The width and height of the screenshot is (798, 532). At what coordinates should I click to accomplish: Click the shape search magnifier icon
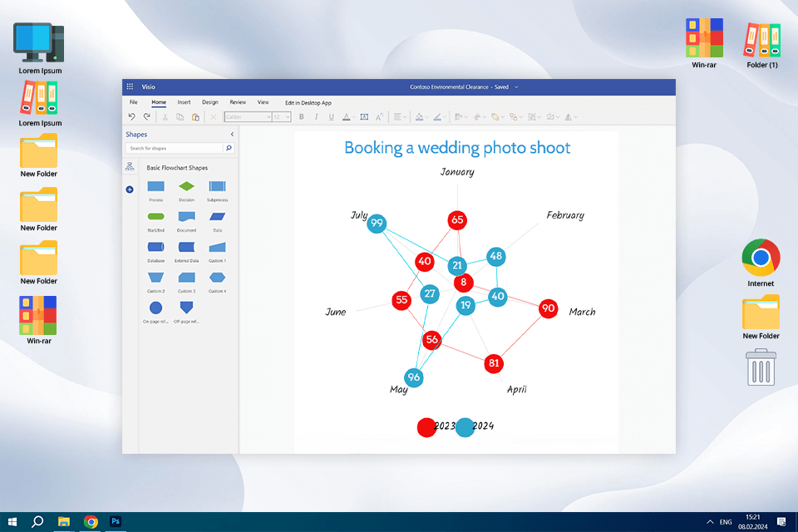click(x=229, y=148)
